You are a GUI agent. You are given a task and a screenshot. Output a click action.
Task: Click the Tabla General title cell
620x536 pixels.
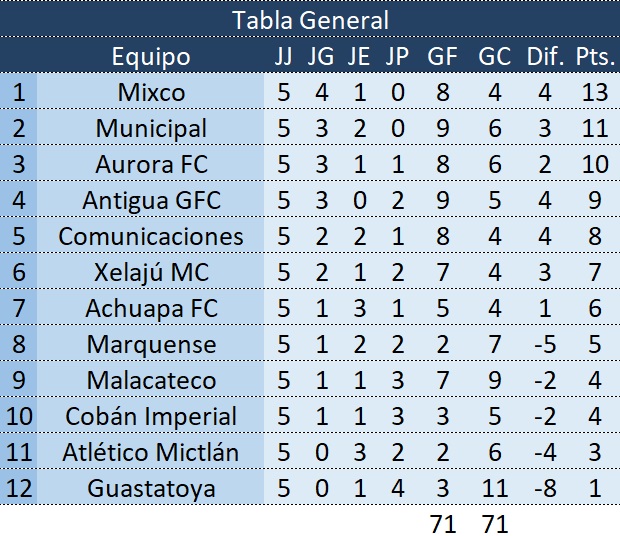(x=310, y=19)
